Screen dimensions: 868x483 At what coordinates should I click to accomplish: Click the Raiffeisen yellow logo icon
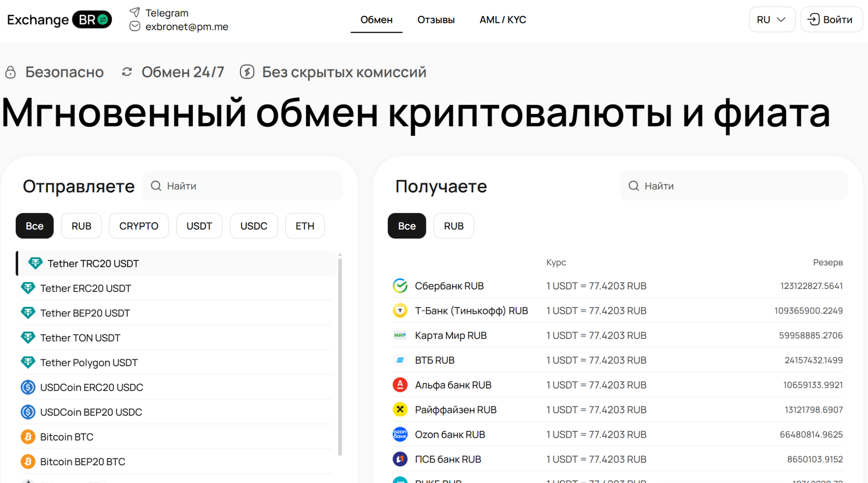pyautogui.click(x=400, y=410)
